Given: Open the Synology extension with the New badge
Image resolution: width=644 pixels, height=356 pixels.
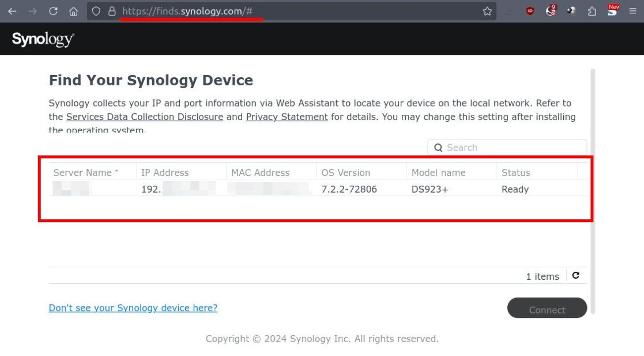Looking at the screenshot, I should pyautogui.click(x=612, y=11).
